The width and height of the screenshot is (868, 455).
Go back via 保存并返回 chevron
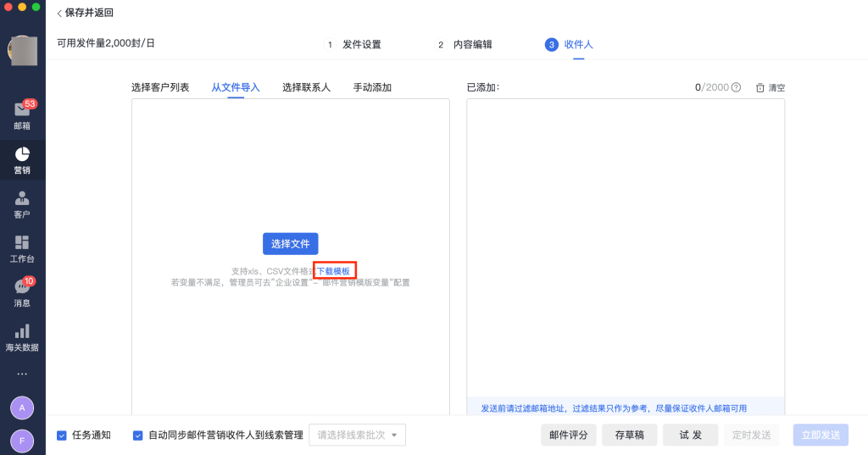[x=59, y=14]
